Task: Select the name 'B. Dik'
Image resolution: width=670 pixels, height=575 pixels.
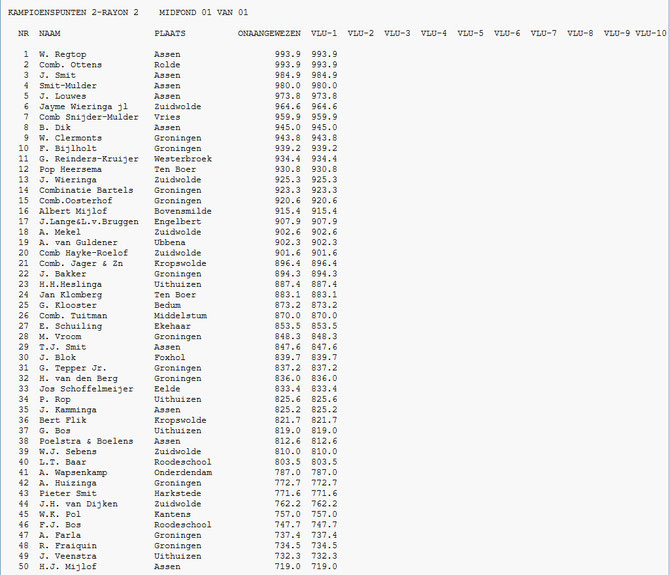Action: tap(55, 127)
